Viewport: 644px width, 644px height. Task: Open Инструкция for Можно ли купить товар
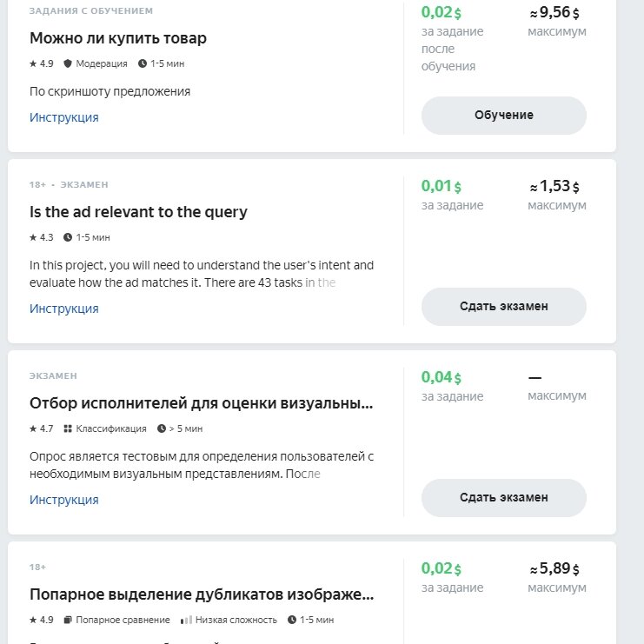(x=64, y=117)
